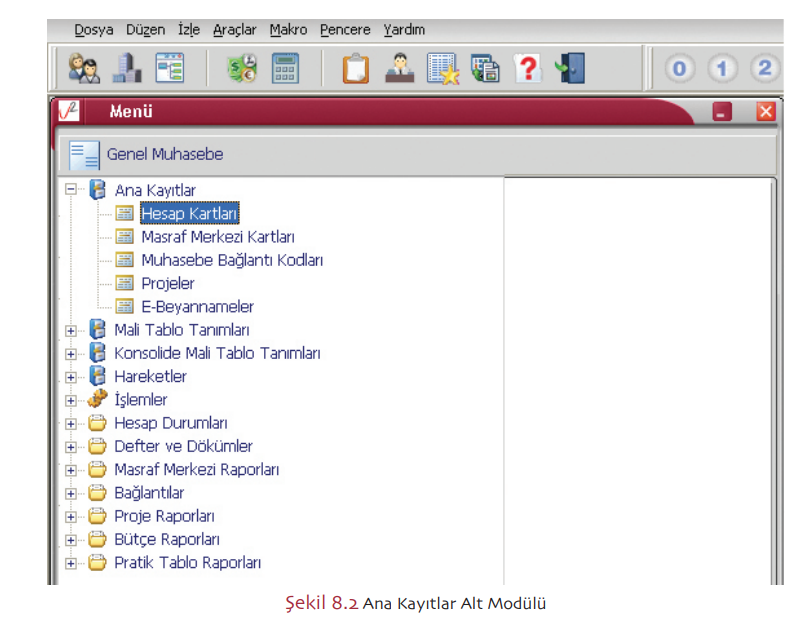
Task: Expand the Hareketler tree node
Action: (x=71, y=378)
